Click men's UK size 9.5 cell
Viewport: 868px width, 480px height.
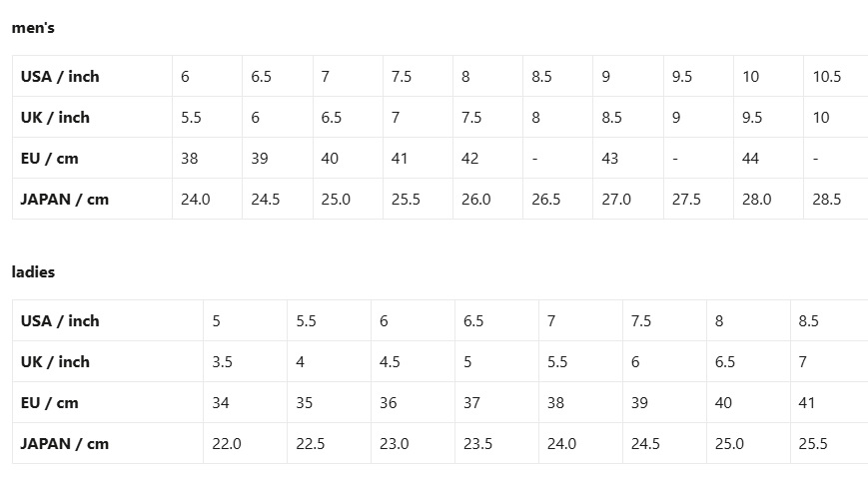(x=768, y=117)
